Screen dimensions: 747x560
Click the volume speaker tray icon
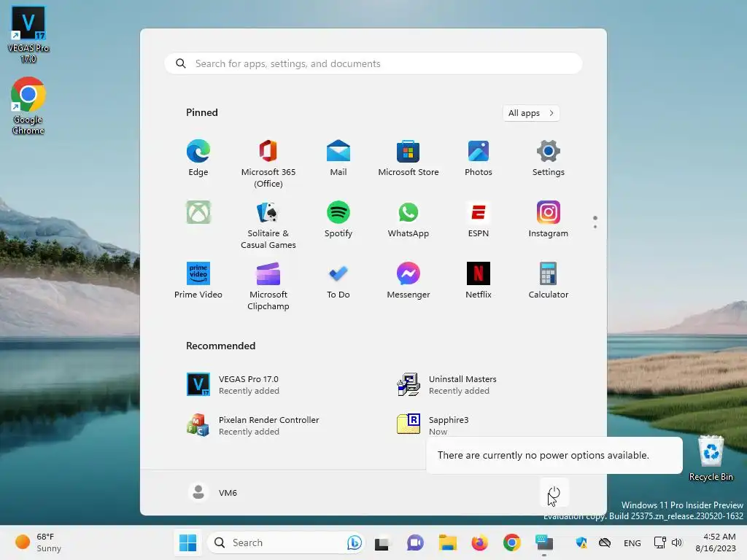pyautogui.click(x=676, y=542)
